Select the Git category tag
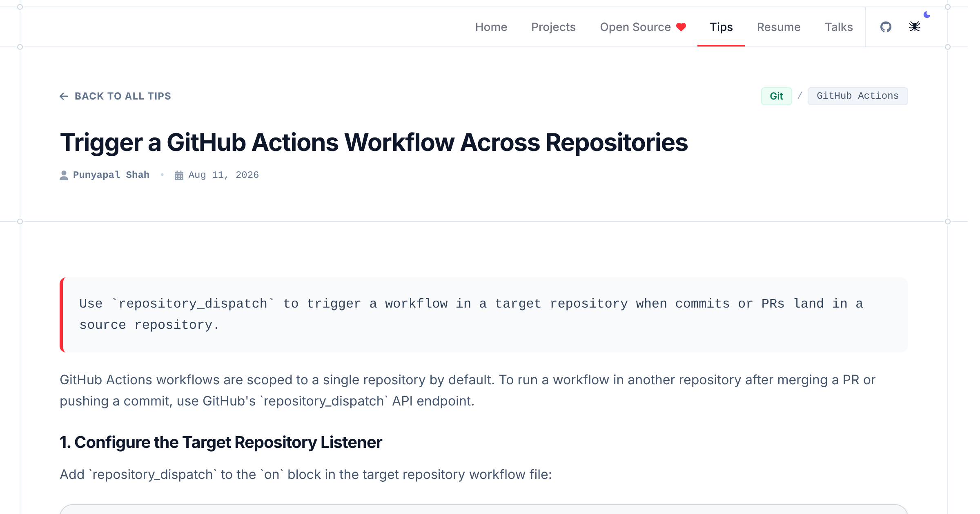This screenshot has width=980, height=514. click(x=776, y=96)
